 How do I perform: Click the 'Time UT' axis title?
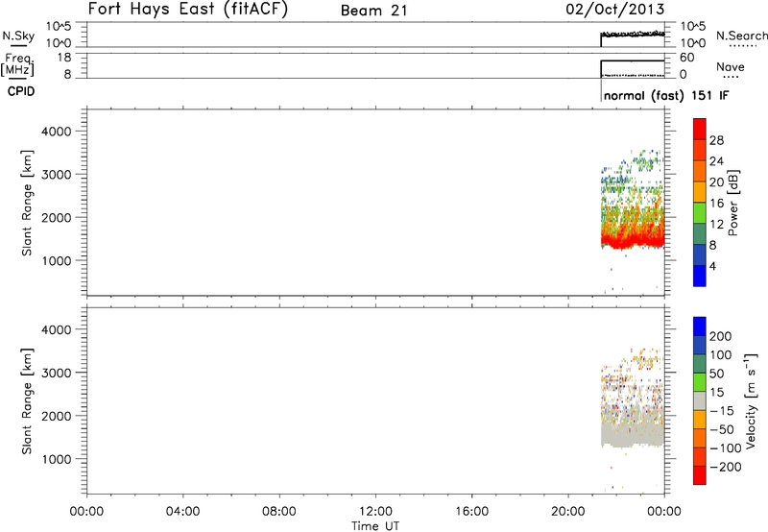[375, 526]
